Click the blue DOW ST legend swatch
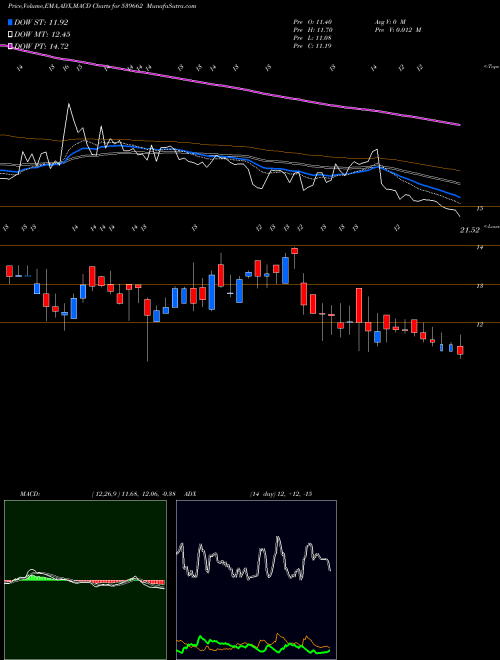 [11, 22]
